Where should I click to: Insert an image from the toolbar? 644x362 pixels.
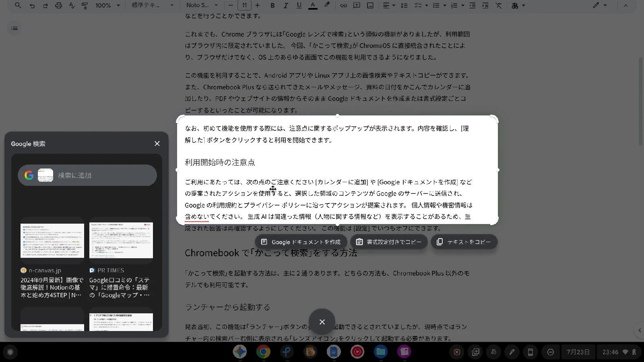coord(370,5)
